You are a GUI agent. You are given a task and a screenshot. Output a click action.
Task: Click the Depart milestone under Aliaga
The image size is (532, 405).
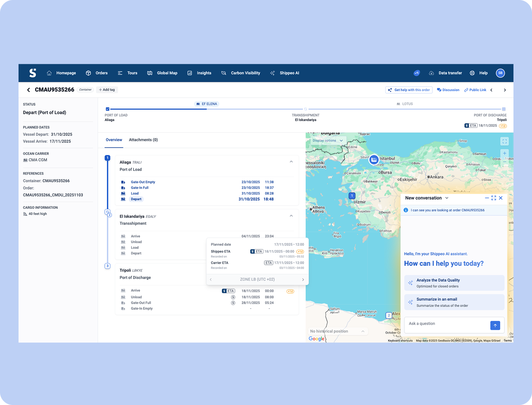(x=136, y=199)
